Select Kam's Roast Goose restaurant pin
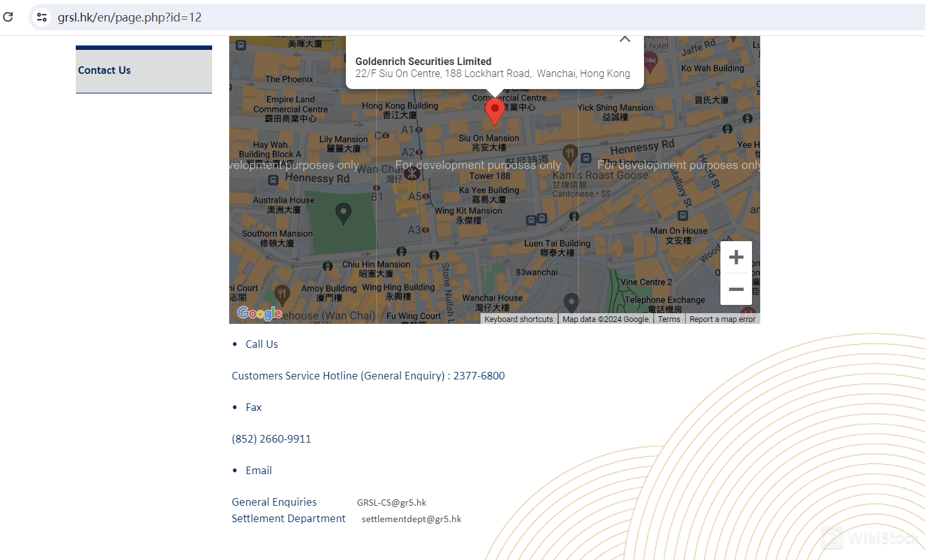 pyautogui.click(x=570, y=152)
